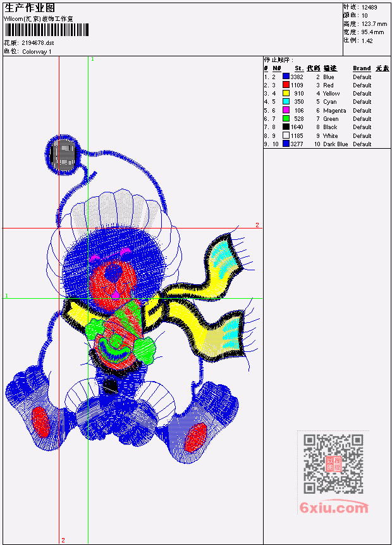Click the Blue color swatch in row 1
The height and width of the screenshot is (545, 392).
coord(286,77)
